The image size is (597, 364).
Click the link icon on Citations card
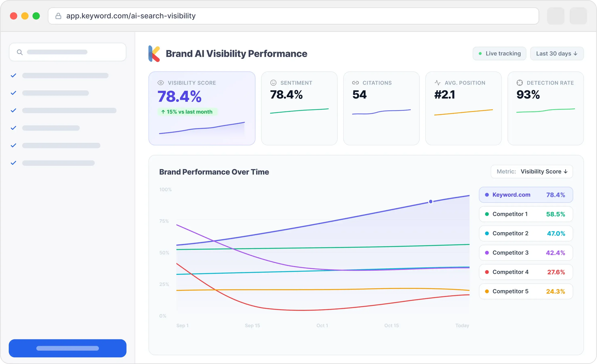(x=355, y=83)
